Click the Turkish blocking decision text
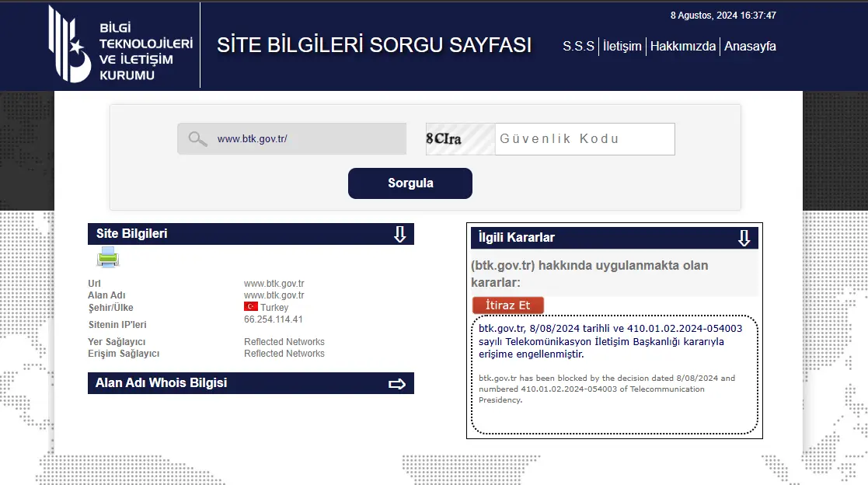The width and height of the screenshot is (868, 485). point(610,341)
